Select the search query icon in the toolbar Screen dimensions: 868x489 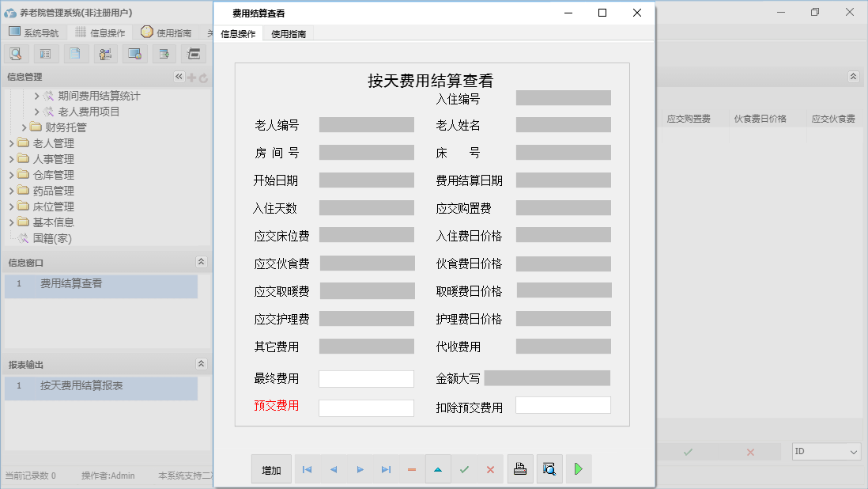point(16,53)
